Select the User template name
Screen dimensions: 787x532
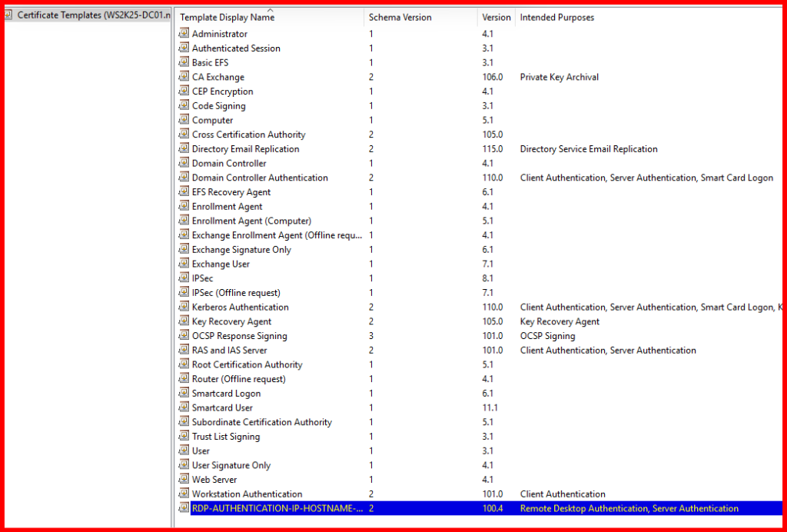(201, 451)
